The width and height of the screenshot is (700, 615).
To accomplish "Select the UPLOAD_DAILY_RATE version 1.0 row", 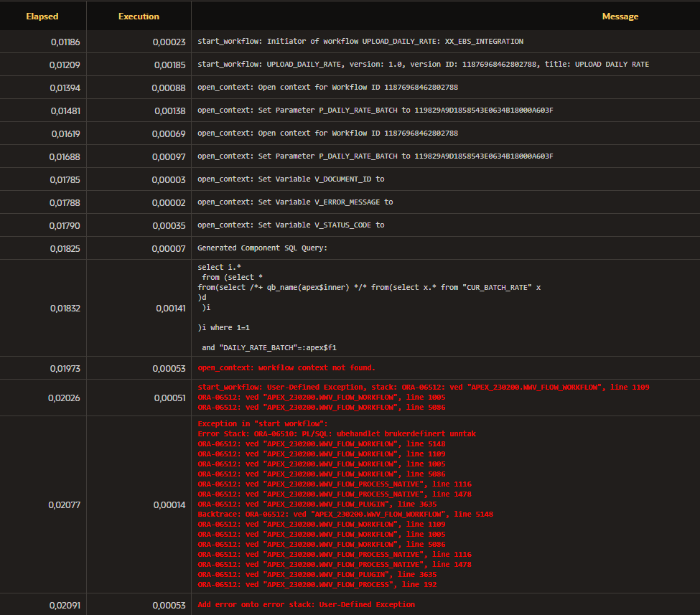I will click(424, 65).
